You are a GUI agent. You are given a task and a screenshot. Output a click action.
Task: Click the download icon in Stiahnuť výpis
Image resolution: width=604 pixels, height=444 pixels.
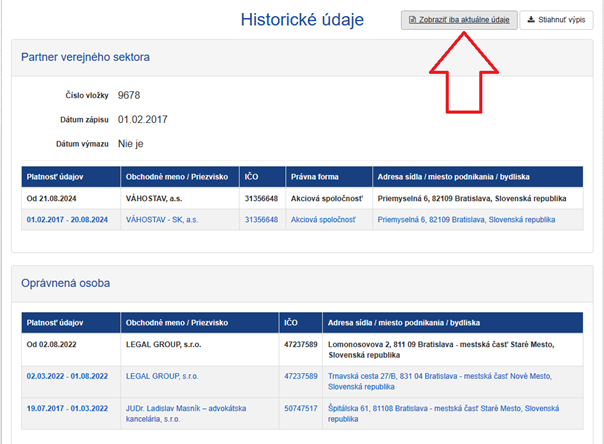[531, 20]
